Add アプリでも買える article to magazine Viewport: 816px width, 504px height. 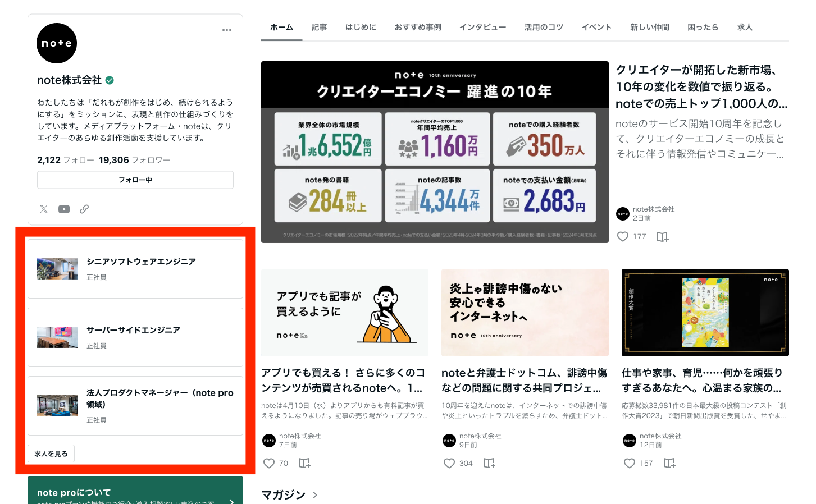[x=304, y=464]
